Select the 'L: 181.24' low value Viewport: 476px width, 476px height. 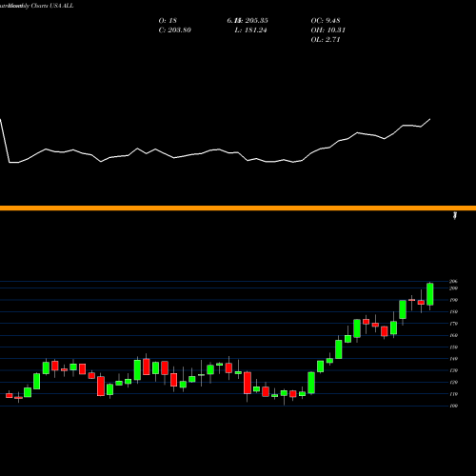click(x=250, y=30)
